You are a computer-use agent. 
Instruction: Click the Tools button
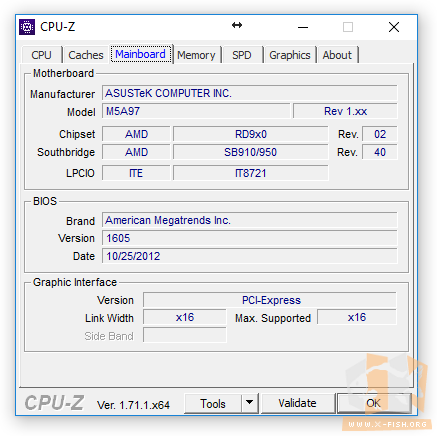(x=213, y=403)
